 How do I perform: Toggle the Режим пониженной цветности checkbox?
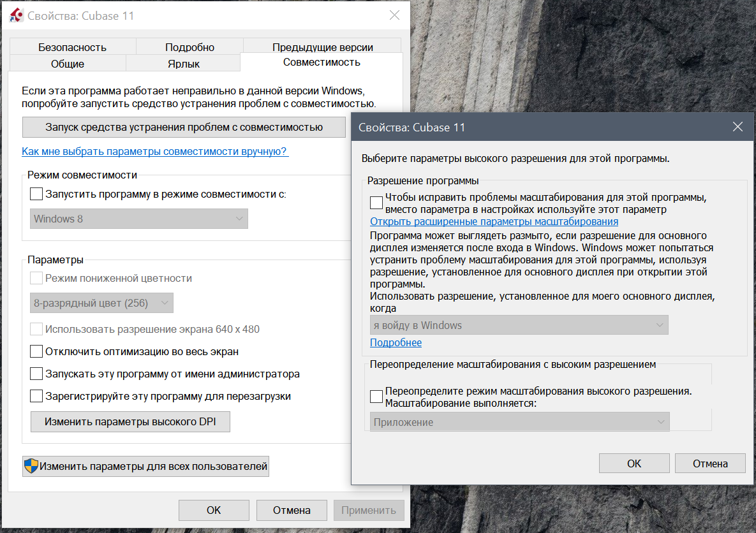coord(36,278)
